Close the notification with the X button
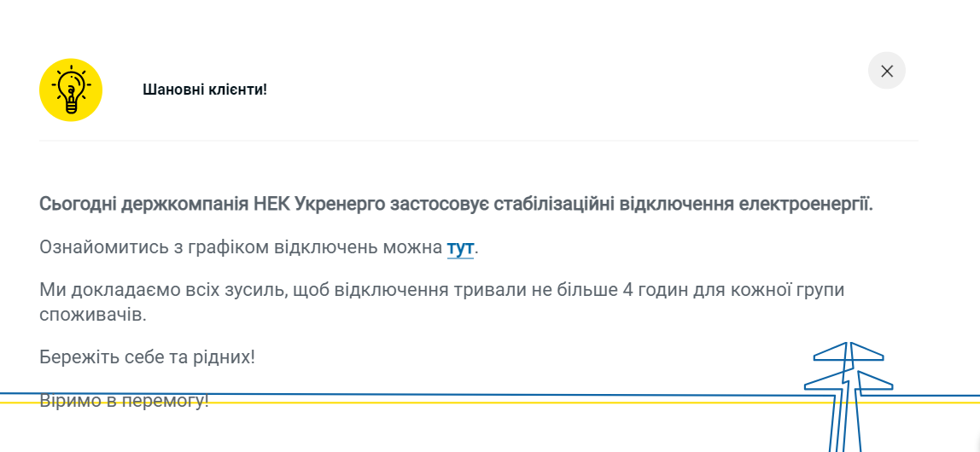The height and width of the screenshot is (452, 980). tap(886, 71)
